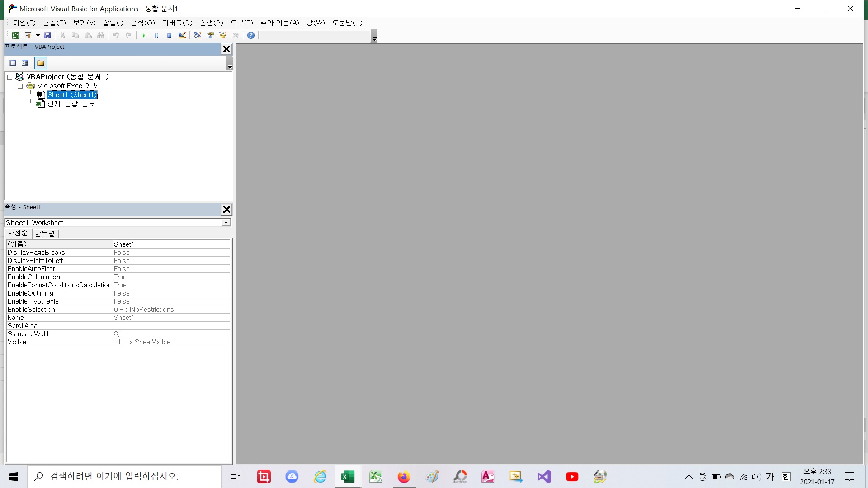Screen dimensions: 868x488
Task: Click the View Object icon in project pane
Action: [25, 63]
